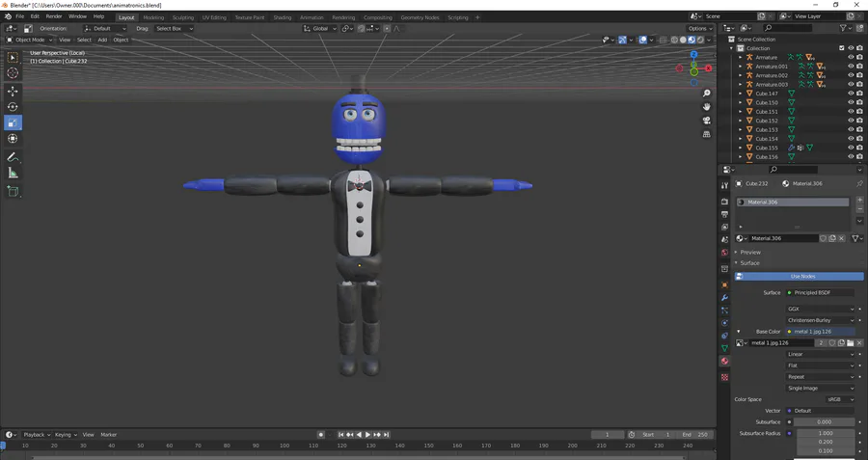Open the Global orientation dropdown

[320, 29]
